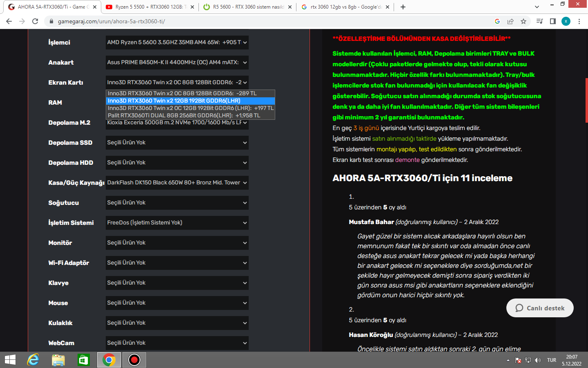Viewport: 588px width, 368px height.
Task: Pick highlighted Inno3D RTX3060 Twin x2 12GB 192Bit option
Action: tap(190, 101)
